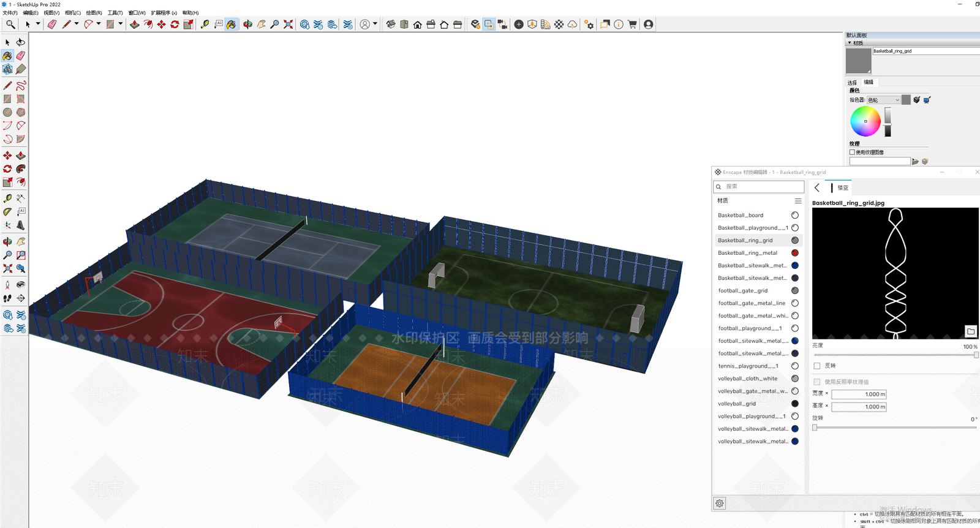This screenshot has height=528, width=980.
Task: Toggle the 反转 checkbox in Enscape editor
Action: tap(817, 366)
